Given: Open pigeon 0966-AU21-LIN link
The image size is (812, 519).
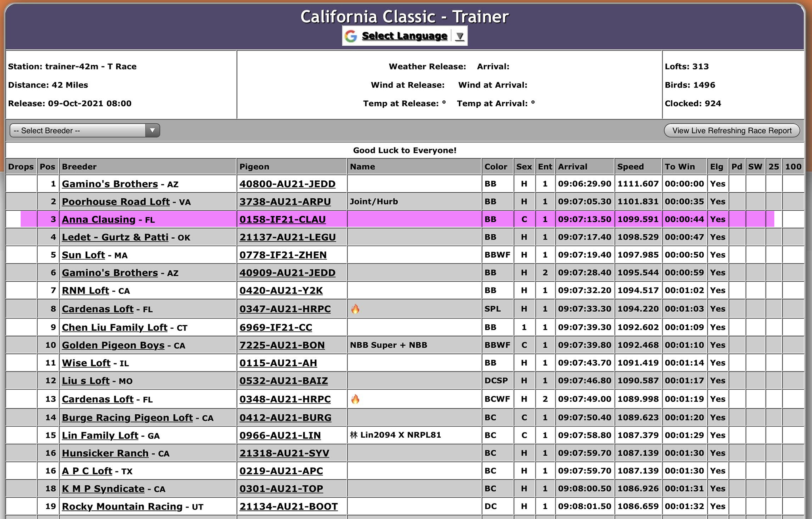Looking at the screenshot, I should 280,435.
